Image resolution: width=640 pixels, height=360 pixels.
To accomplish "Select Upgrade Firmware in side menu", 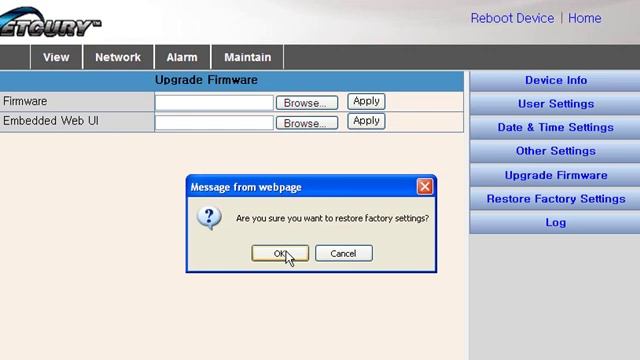I will (x=556, y=176).
